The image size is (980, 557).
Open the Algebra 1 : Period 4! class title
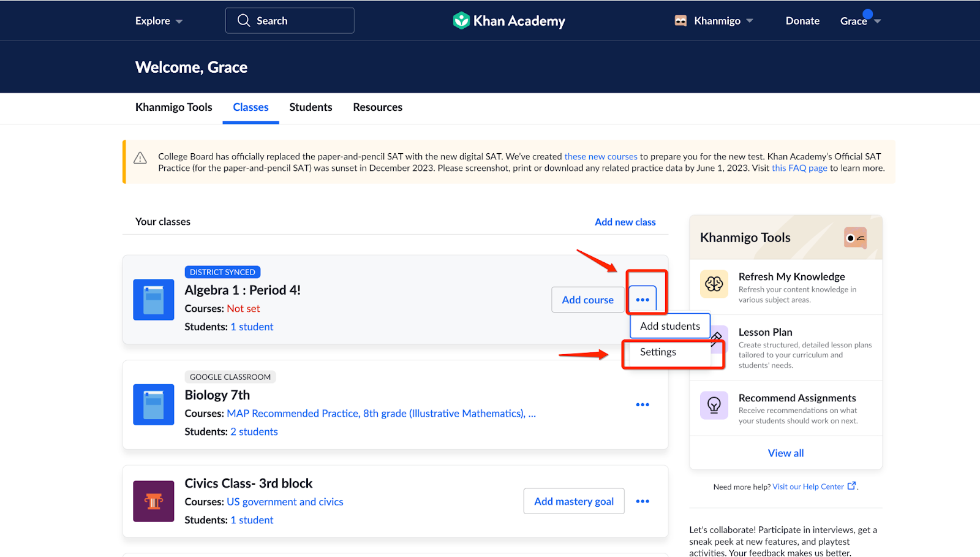coord(243,290)
